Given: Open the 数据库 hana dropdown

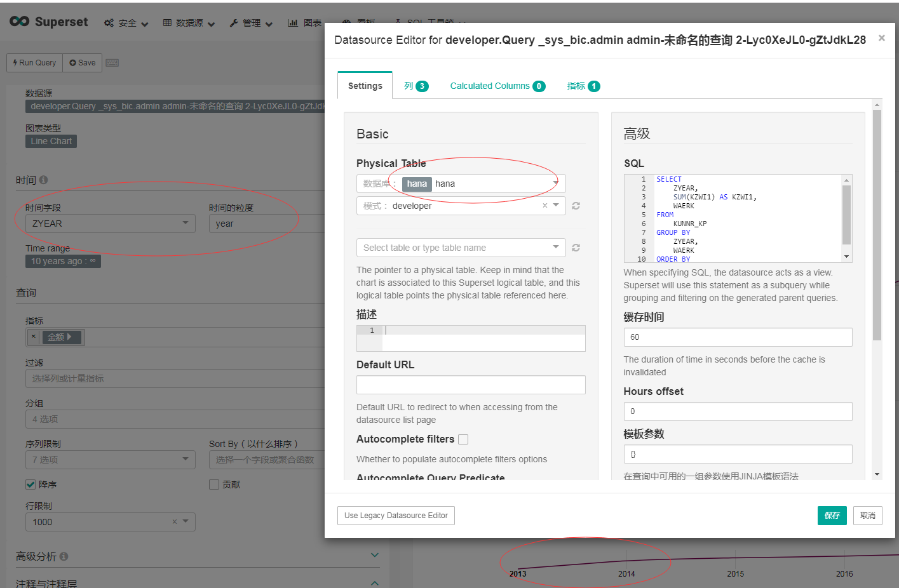Looking at the screenshot, I should [x=461, y=184].
